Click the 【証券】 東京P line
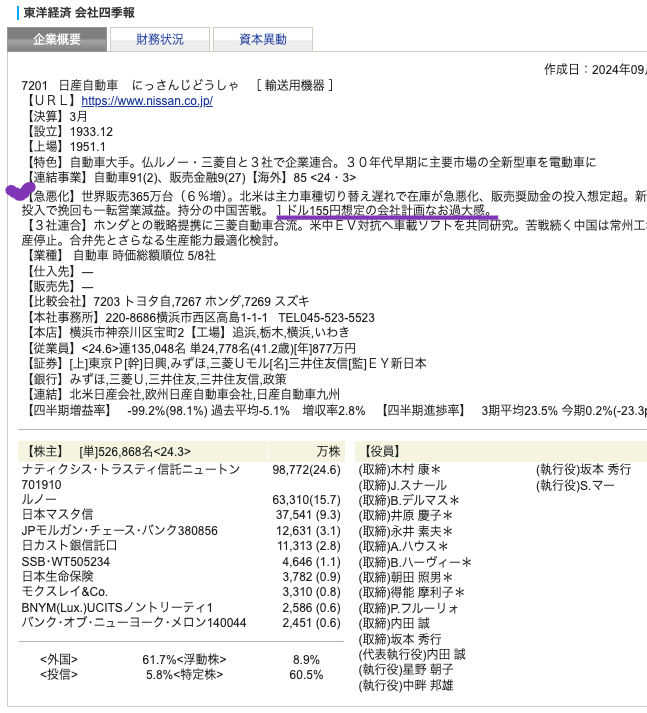 click(224, 363)
